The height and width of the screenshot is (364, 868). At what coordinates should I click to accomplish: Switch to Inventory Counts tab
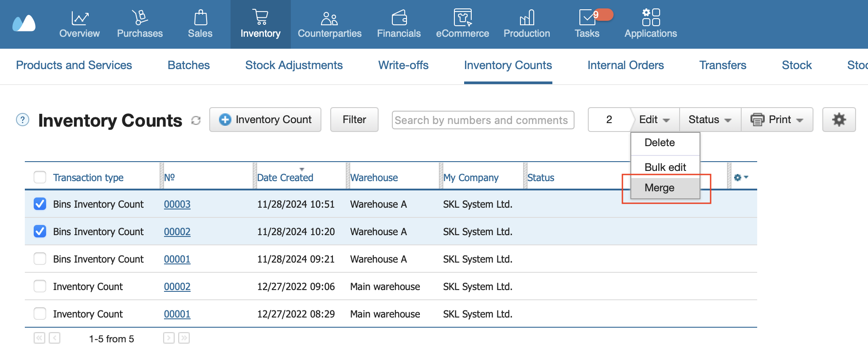pyautogui.click(x=508, y=66)
